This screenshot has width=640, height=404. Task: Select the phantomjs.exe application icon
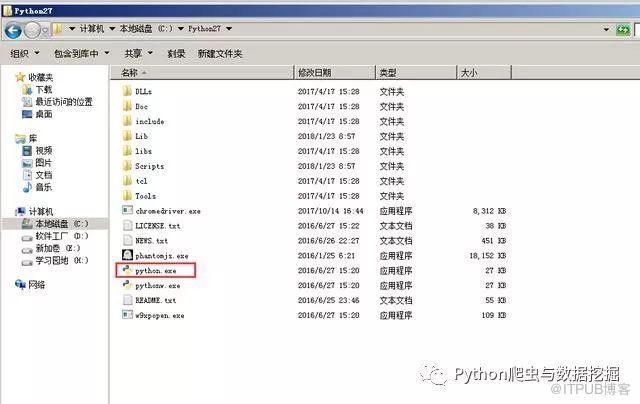(127, 255)
